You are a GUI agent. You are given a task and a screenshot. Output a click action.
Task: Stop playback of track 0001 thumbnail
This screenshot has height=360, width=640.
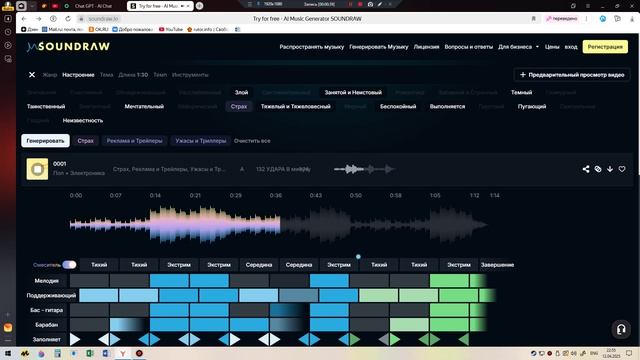coord(37,169)
